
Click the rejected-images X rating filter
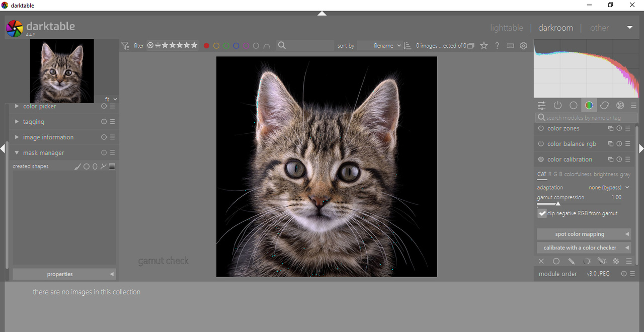coord(150,46)
